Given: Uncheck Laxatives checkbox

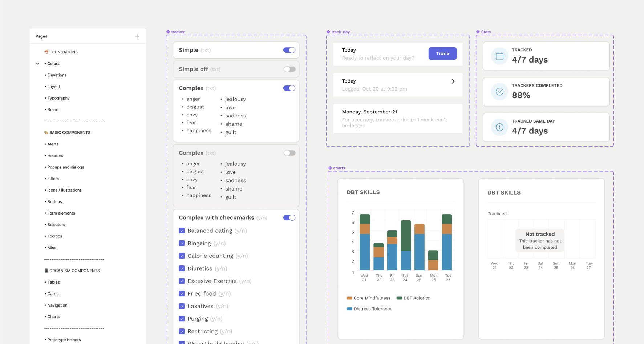Looking at the screenshot, I should tap(182, 306).
